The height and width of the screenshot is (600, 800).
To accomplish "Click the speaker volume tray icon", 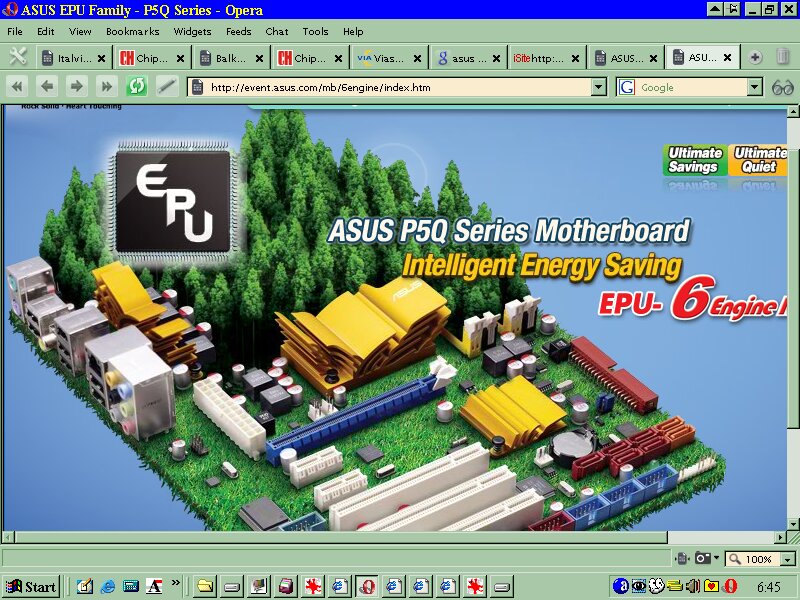I will (x=692, y=586).
